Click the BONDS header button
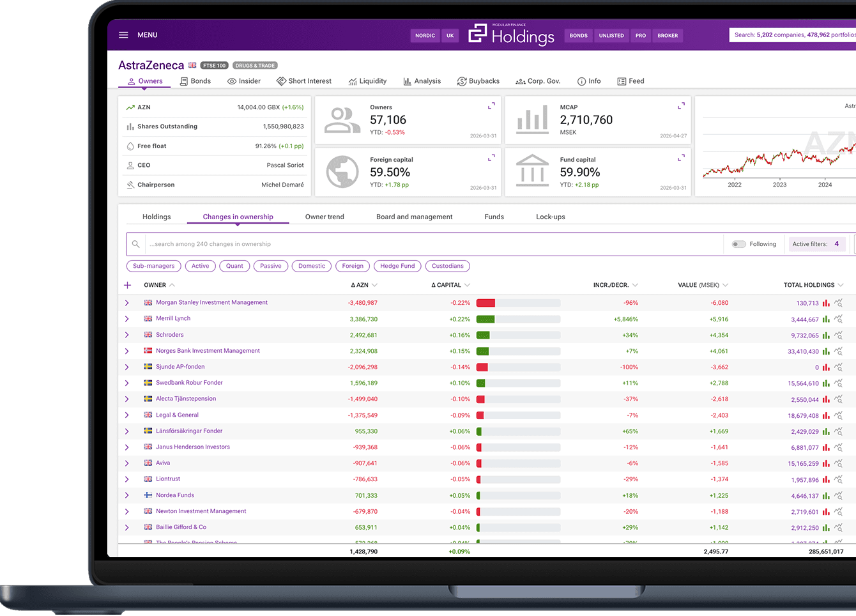The width and height of the screenshot is (856, 616). [x=579, y=36]
